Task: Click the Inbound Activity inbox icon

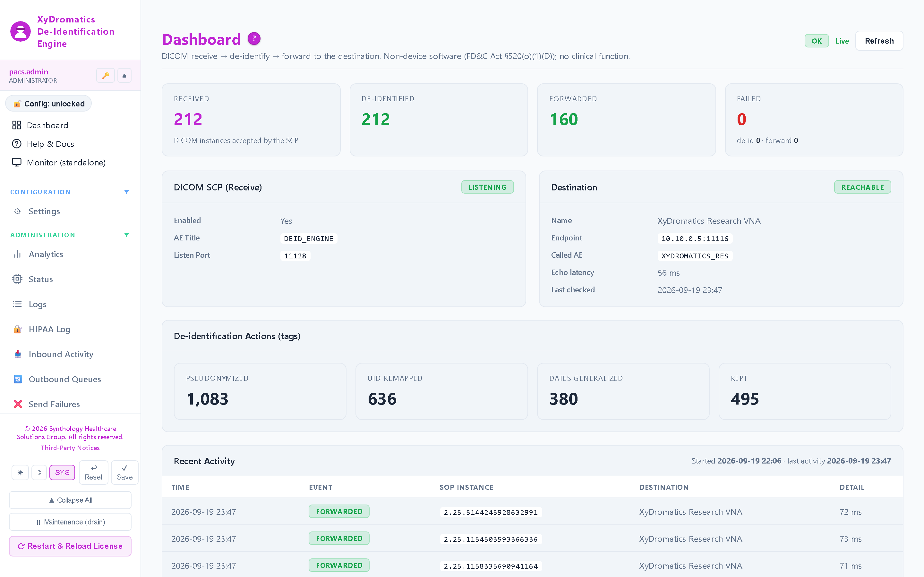Action: coord(18,354)
